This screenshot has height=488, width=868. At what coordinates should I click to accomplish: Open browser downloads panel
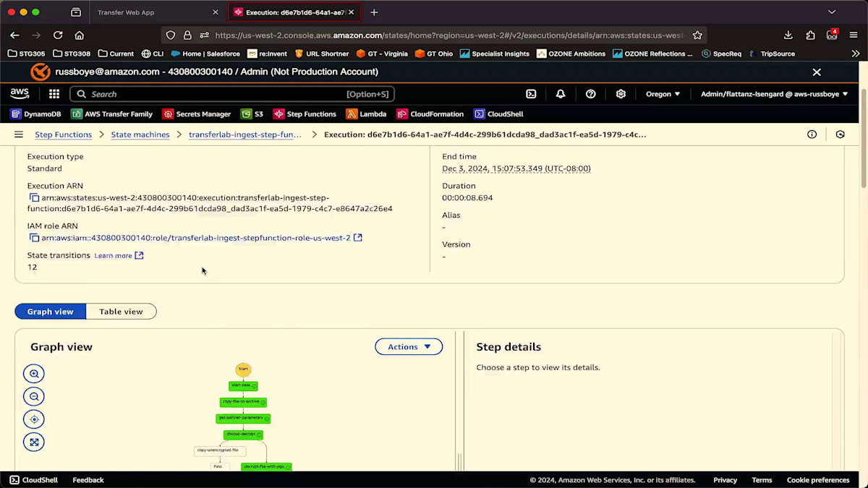[788, 35]
